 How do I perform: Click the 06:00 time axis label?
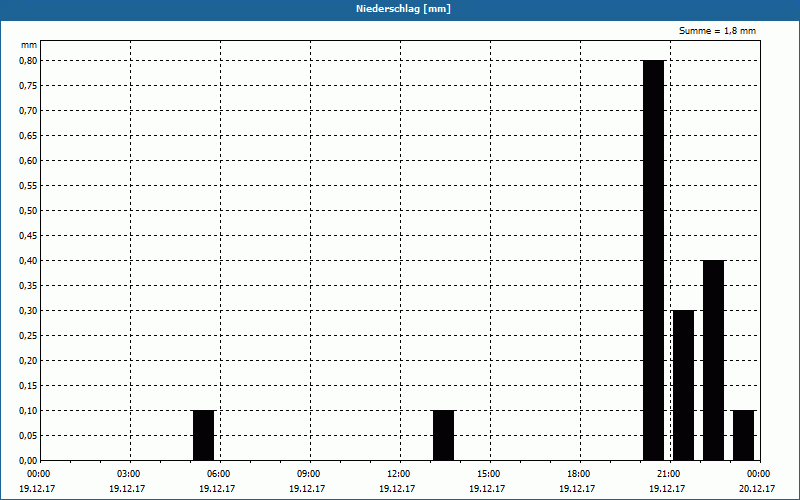(218, 474)
